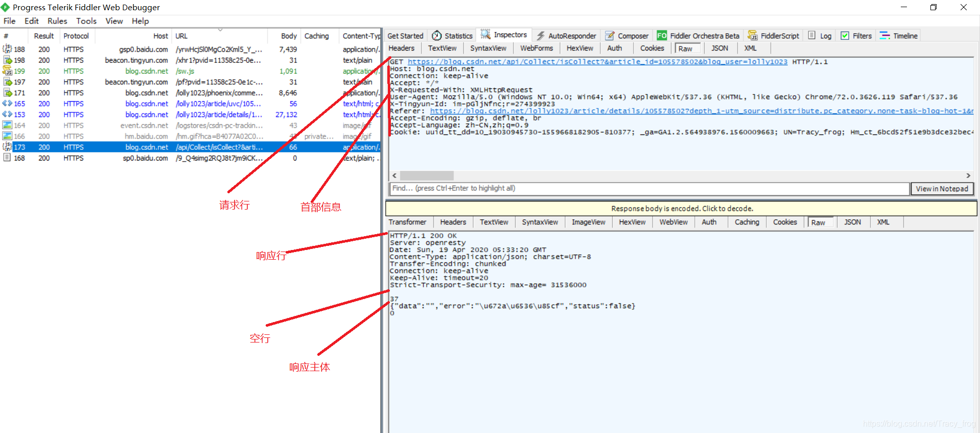The width and height of the screenshot is (980, 433).
Task: Click the request view horizontal scrollbar thumb
Action: pos(427,175)
